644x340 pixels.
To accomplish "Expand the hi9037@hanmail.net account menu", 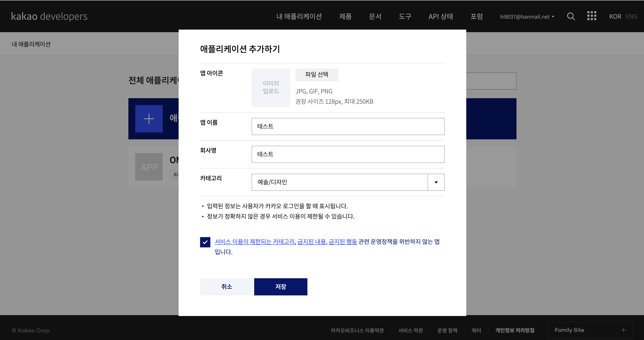I will coord(527,17).
